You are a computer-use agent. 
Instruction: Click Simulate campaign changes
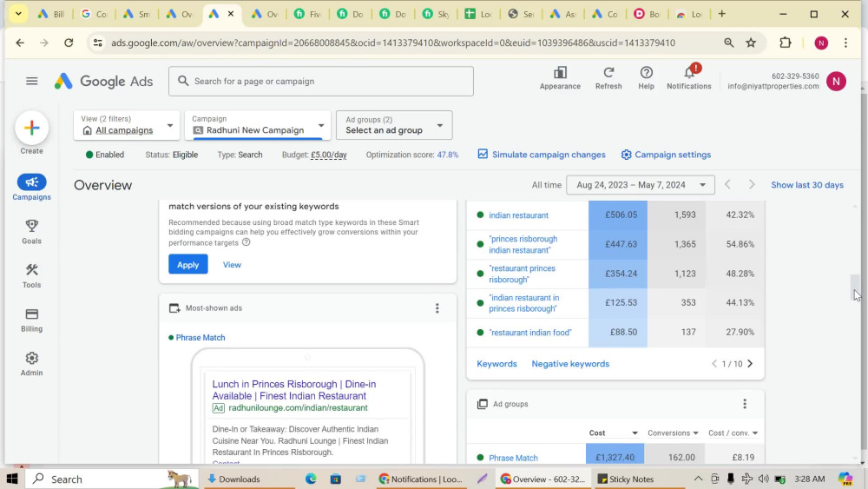click(x=542, y=155)
